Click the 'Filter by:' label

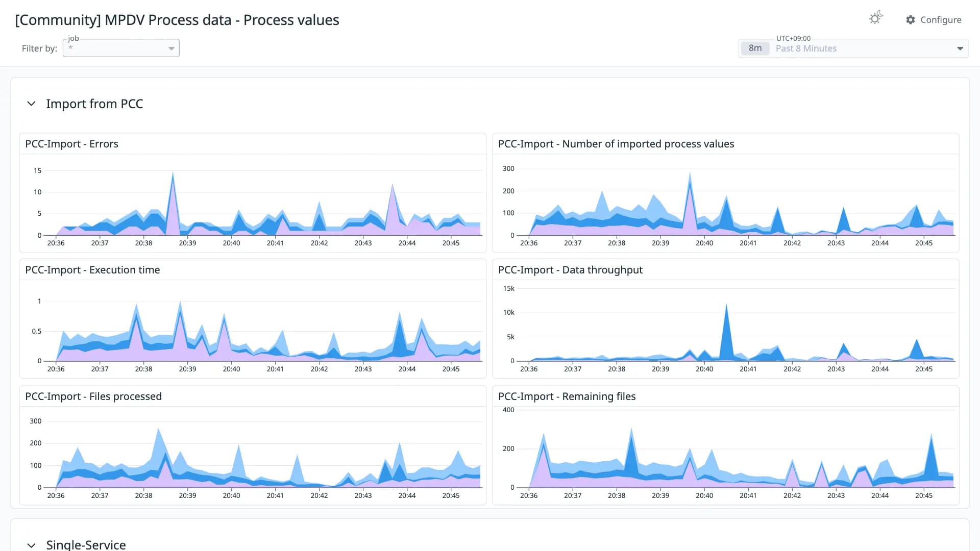tap(39, 48)
